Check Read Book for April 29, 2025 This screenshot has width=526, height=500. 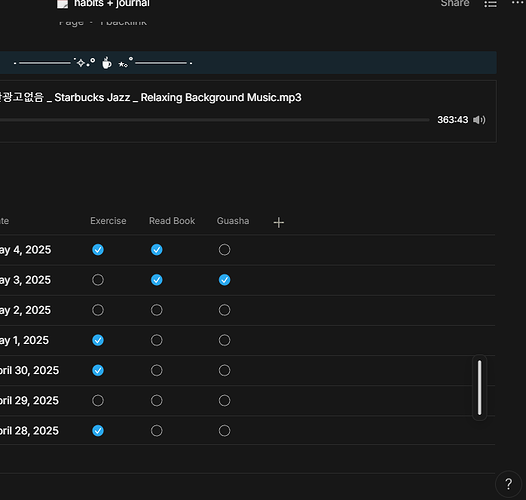tap(157, 401)
